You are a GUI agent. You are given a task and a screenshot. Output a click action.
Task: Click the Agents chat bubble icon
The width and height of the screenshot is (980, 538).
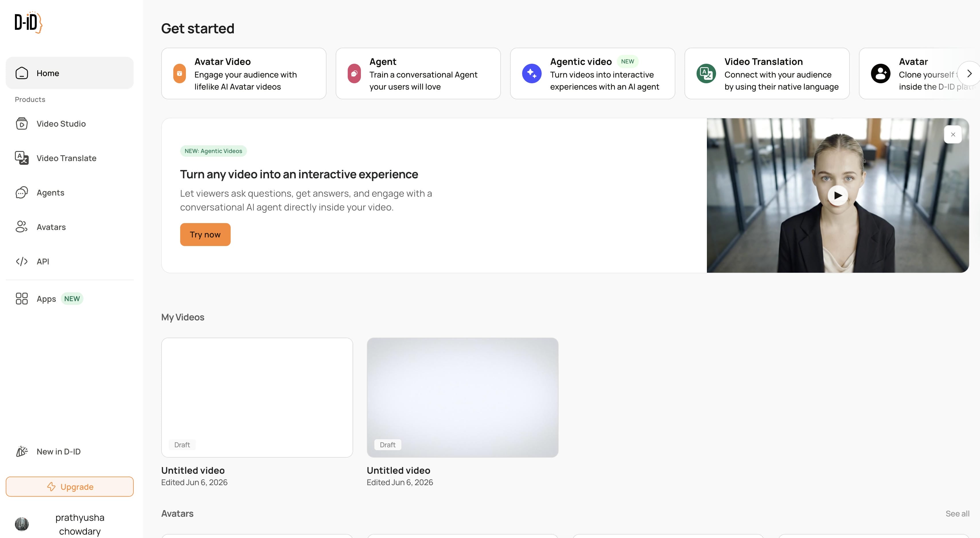pos(22,193)
